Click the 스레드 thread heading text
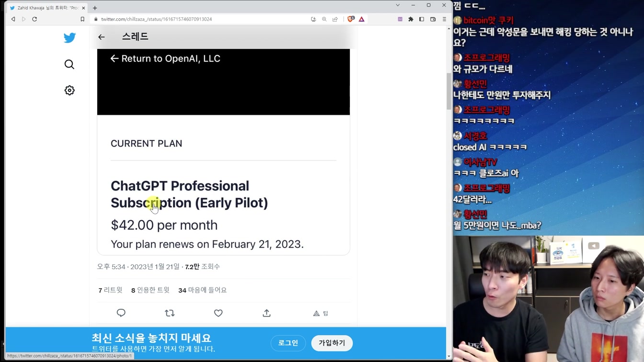This screenshot has width=644, height=362. [135, 37]
